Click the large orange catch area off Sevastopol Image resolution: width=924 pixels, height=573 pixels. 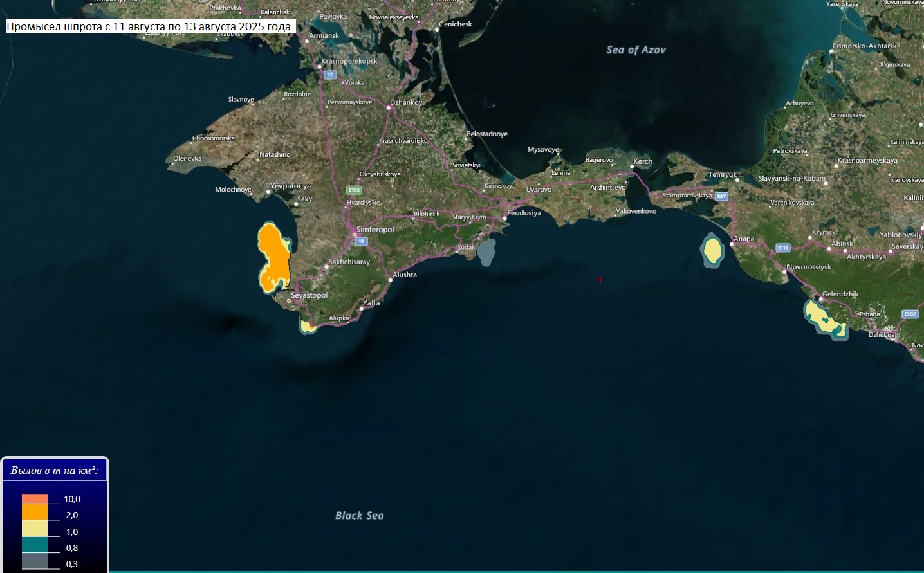click(274, 256)
